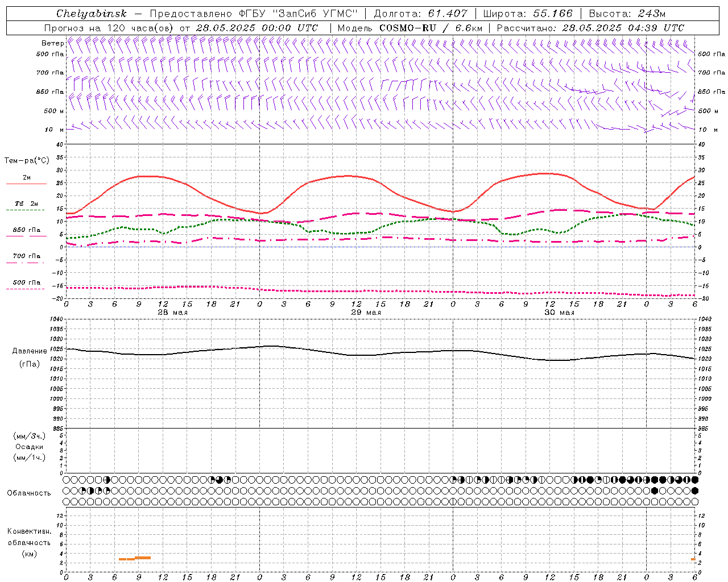Click the forecast start time 28.05.2025 00:00 UTC

click(x=257, y=28)
